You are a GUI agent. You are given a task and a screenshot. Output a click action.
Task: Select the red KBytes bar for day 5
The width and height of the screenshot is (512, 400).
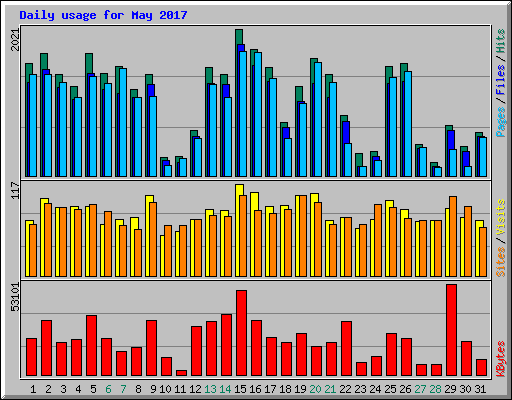(91, 346)
